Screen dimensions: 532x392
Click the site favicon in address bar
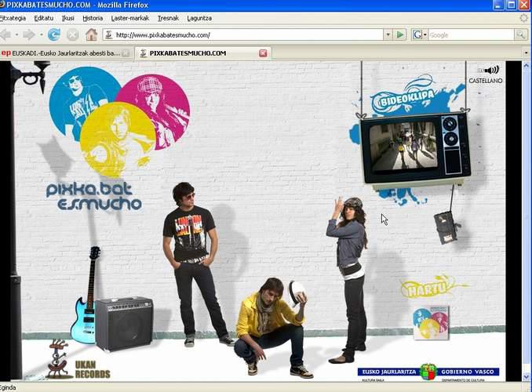[108, 34]
